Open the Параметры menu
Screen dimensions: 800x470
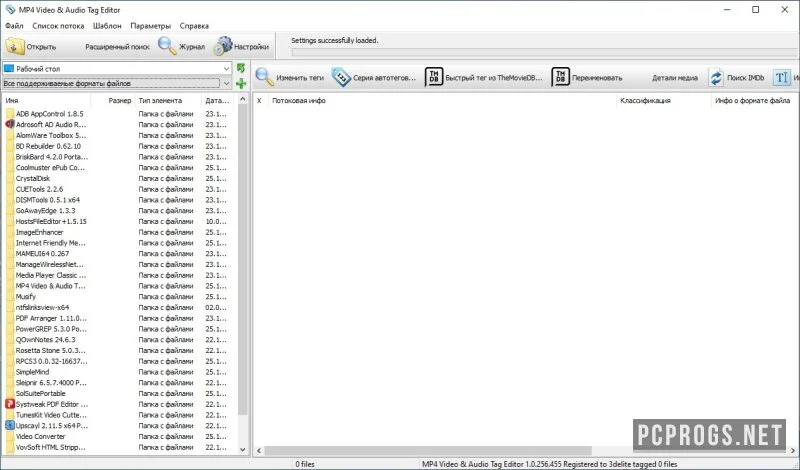point(151,26)
